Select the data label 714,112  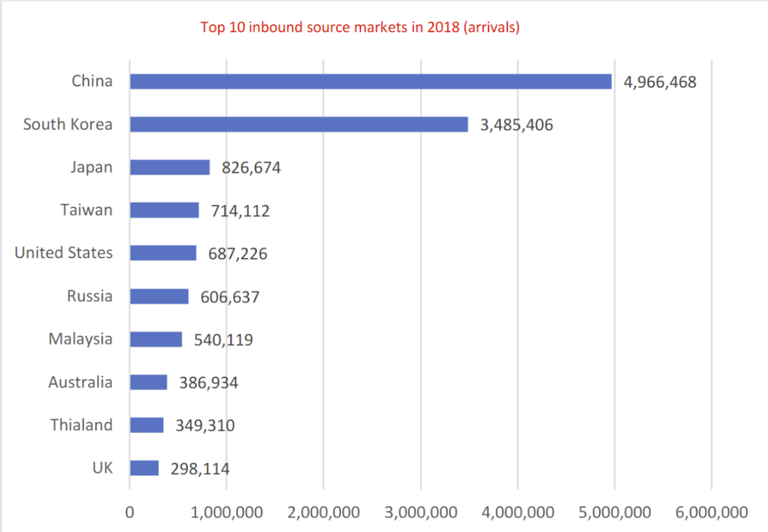click(x=240, y=211)
